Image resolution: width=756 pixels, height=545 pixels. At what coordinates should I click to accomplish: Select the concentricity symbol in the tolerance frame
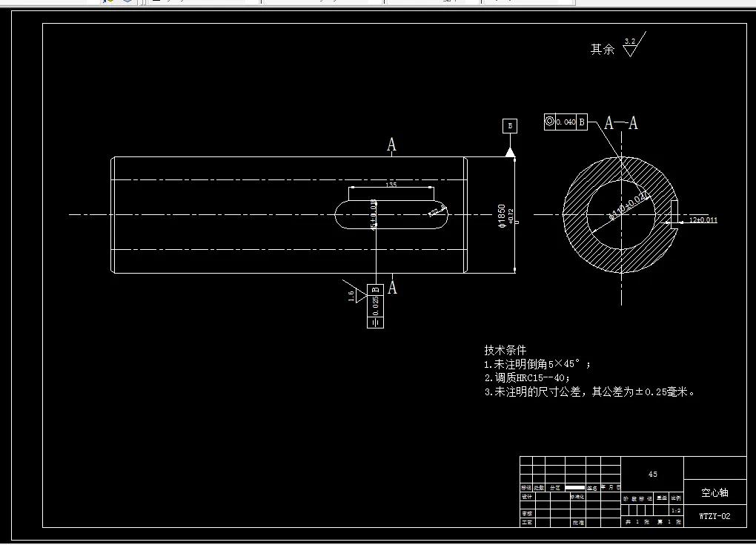point(550,122)
